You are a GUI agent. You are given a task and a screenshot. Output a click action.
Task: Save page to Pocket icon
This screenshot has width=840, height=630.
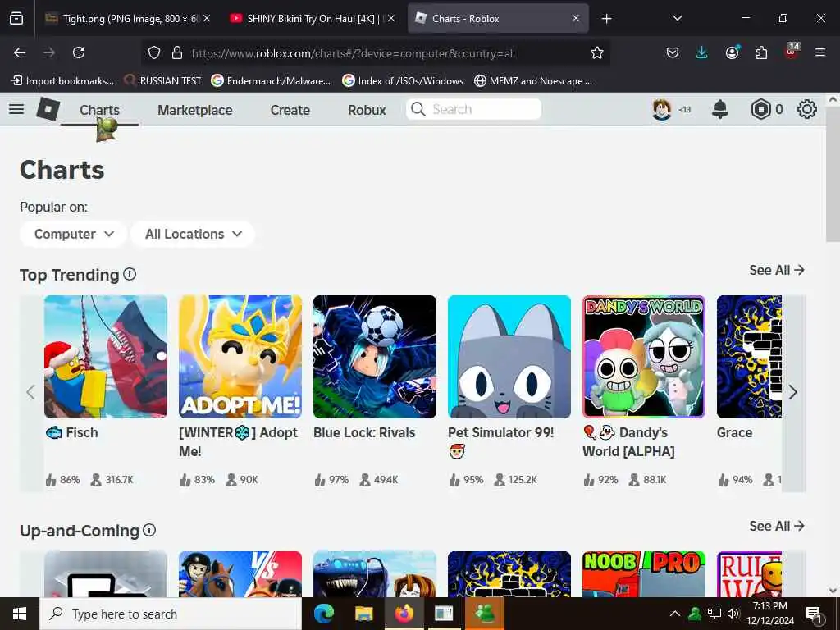click(x=673, y=52)
